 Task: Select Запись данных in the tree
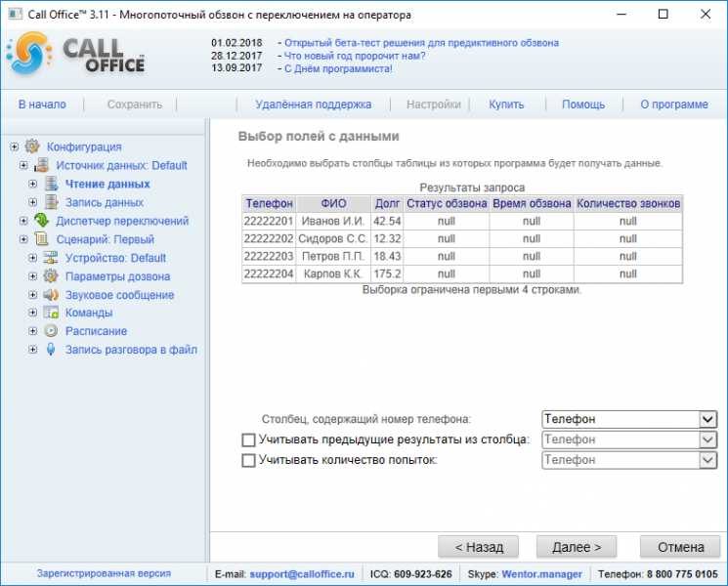105,202
